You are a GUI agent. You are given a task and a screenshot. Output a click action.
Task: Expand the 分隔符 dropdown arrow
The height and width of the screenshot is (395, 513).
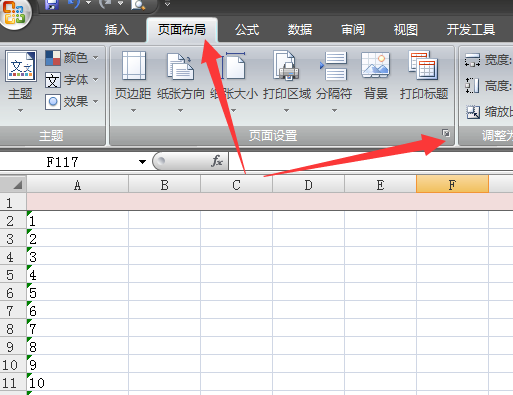[334, 110]
